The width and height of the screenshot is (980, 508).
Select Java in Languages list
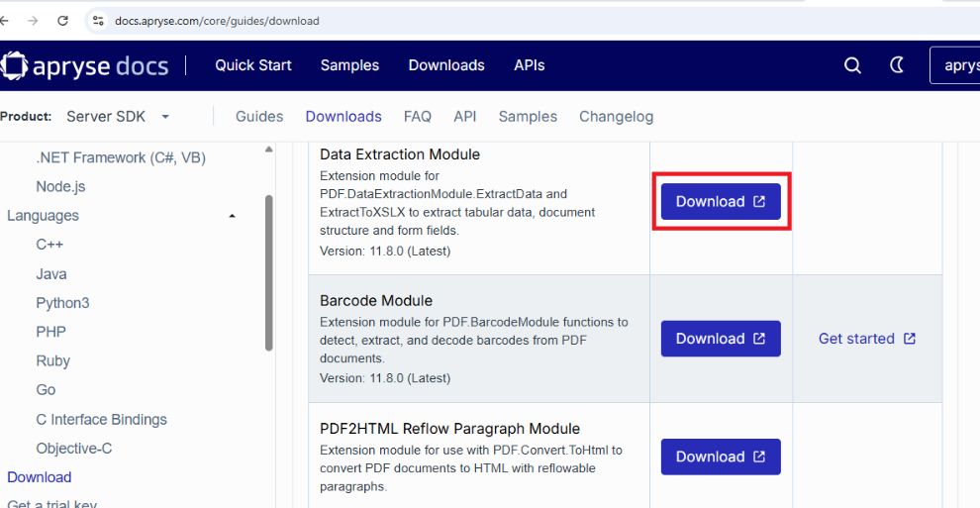click(x=51, y=273)
